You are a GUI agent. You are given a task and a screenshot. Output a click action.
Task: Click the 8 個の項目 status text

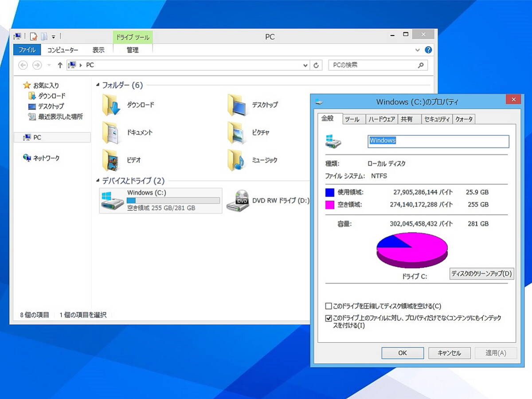coord(35,315)
